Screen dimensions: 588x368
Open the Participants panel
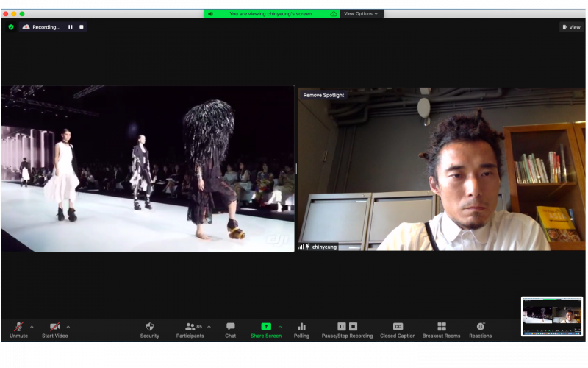tap(190, 330)
